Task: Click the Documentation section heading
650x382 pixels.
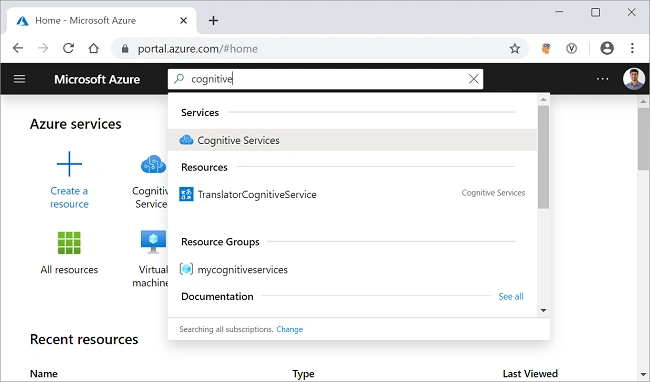Action: (217, 296)
